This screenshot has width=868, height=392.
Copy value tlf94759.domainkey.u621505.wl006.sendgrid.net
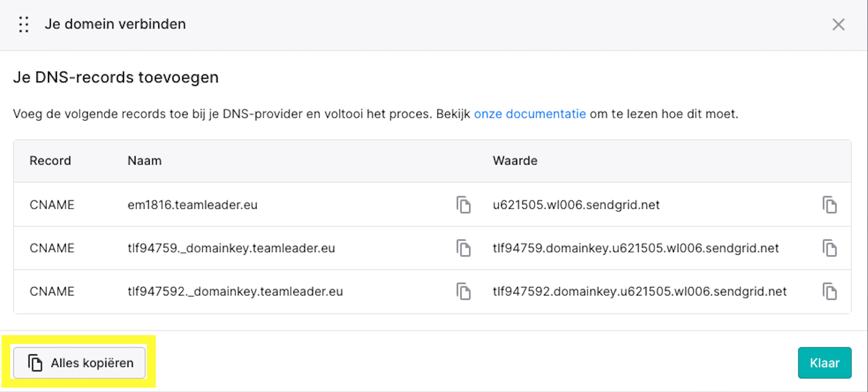[x=829, y=248]
